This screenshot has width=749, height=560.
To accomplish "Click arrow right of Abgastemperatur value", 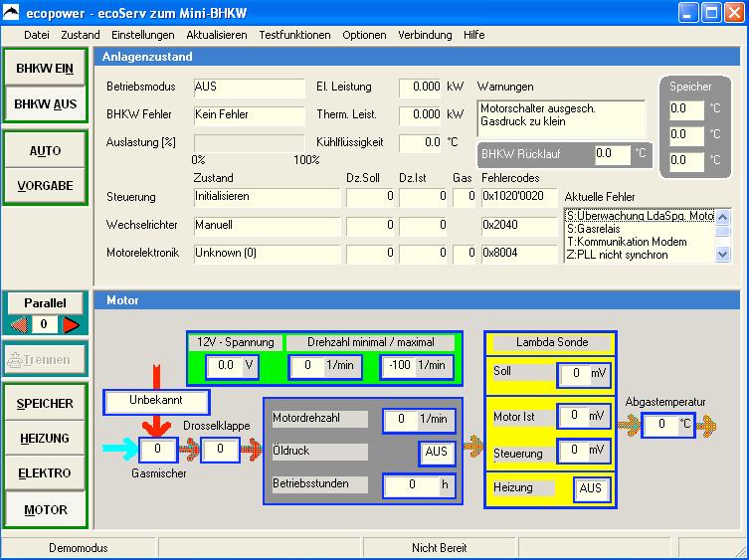I will pyautogui.click(x=707, y=425).
